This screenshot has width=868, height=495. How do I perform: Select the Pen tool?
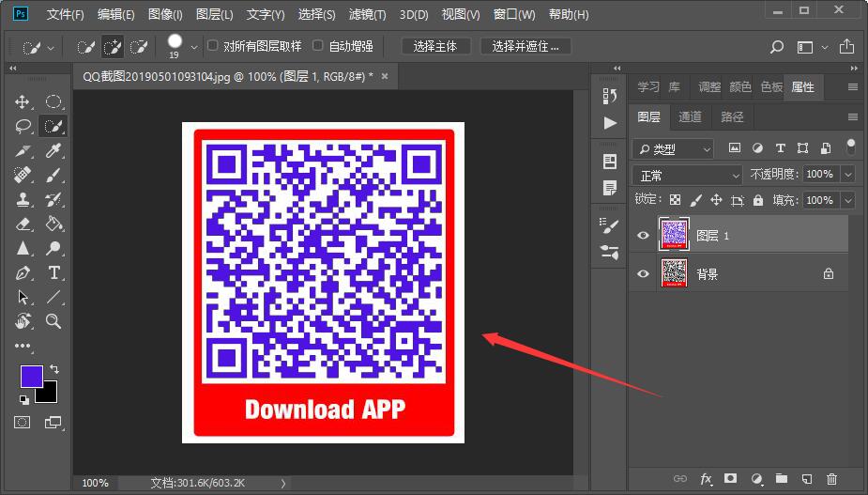[x=23, y=272]
